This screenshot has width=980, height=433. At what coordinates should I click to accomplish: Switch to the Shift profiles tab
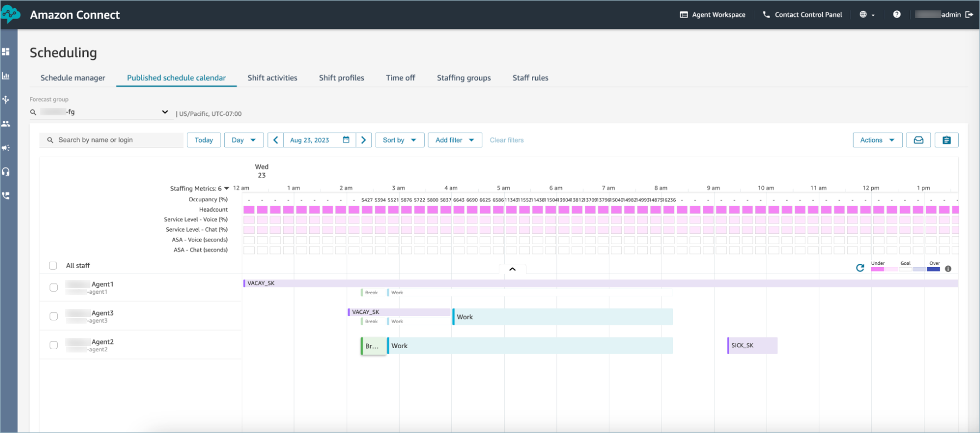[341, 78]
